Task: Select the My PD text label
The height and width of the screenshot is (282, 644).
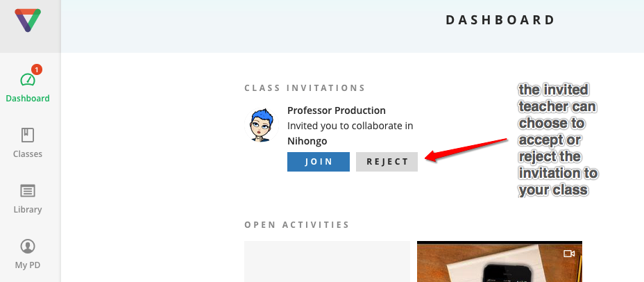Action: point(28,265)
